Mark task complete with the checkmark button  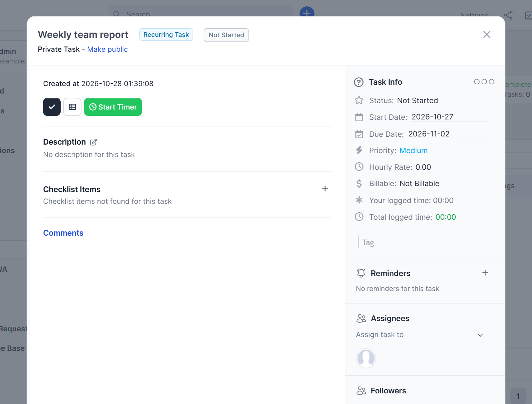52,107
